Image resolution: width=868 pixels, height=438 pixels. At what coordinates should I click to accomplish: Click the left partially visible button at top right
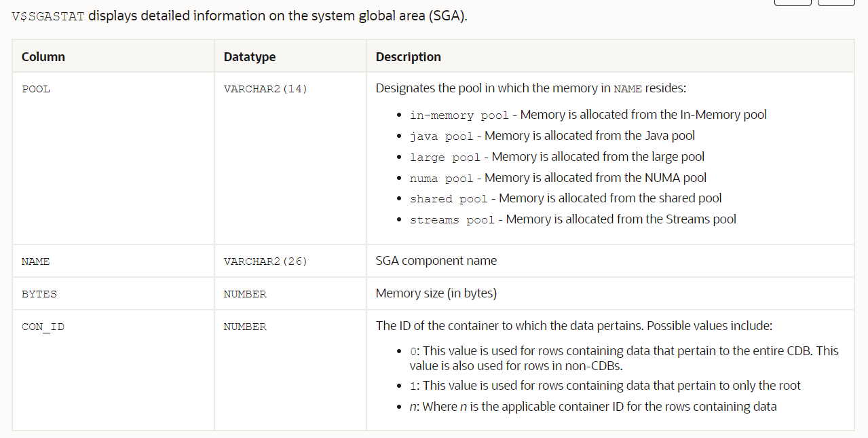click(792, 3)
